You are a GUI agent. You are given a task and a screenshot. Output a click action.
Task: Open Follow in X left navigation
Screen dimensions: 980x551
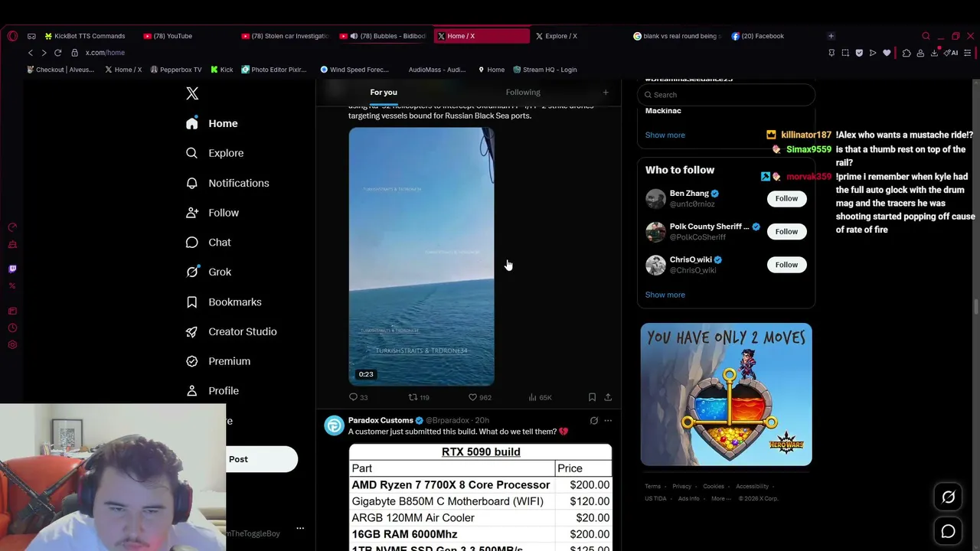tap(213, 213)
